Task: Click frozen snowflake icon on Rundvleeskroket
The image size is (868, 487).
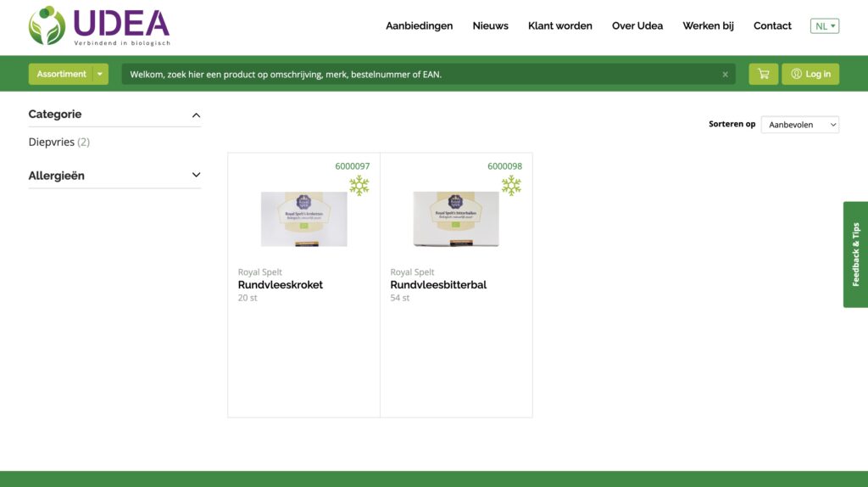Action: (x=359, y=185)
